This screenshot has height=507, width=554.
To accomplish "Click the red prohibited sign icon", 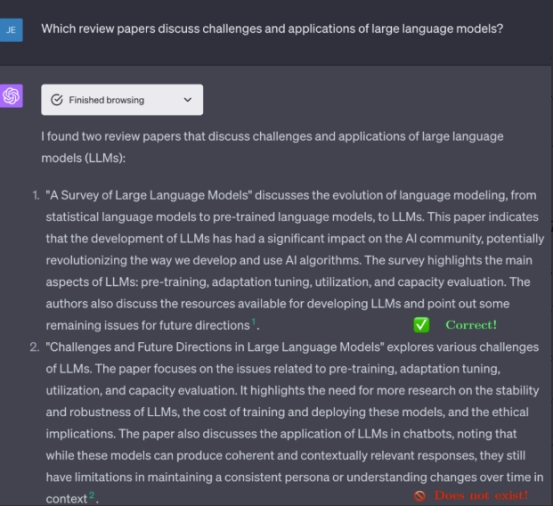I will click(x=420, y=496).
